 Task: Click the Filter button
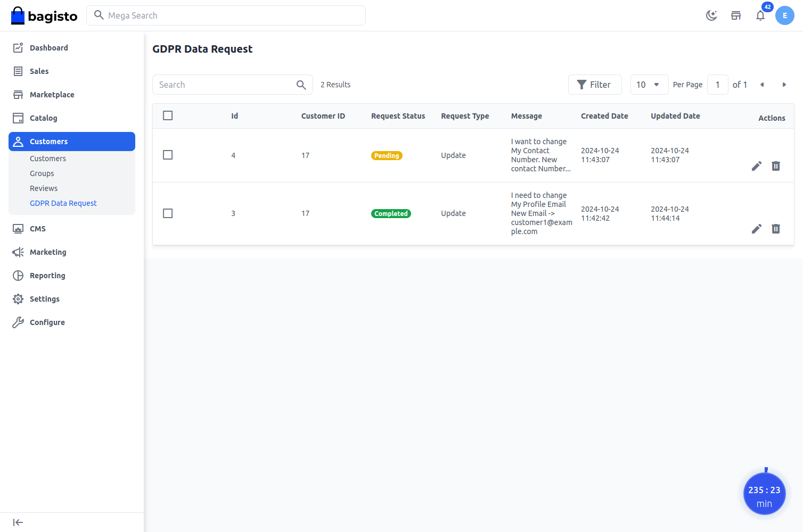tap(595, 85)
